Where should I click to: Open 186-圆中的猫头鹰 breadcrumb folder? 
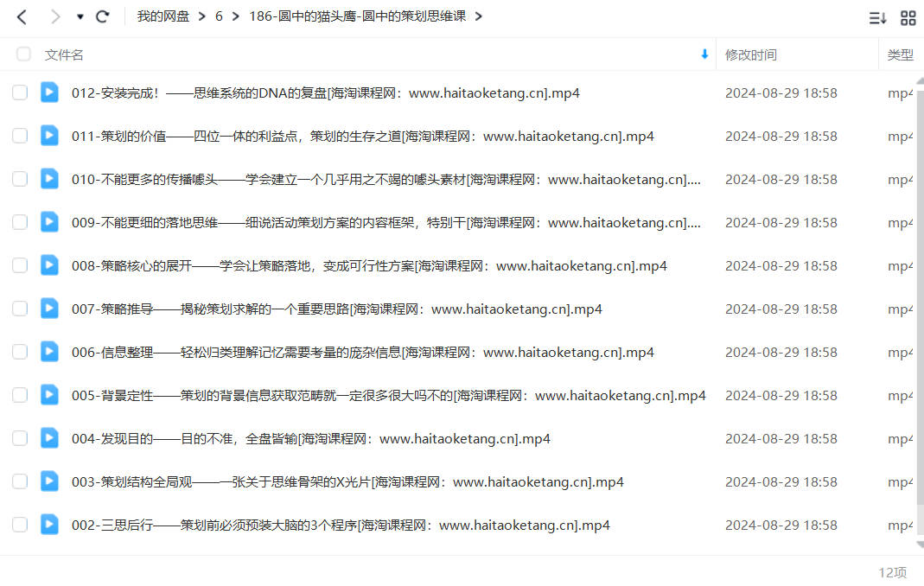[357, 16]
